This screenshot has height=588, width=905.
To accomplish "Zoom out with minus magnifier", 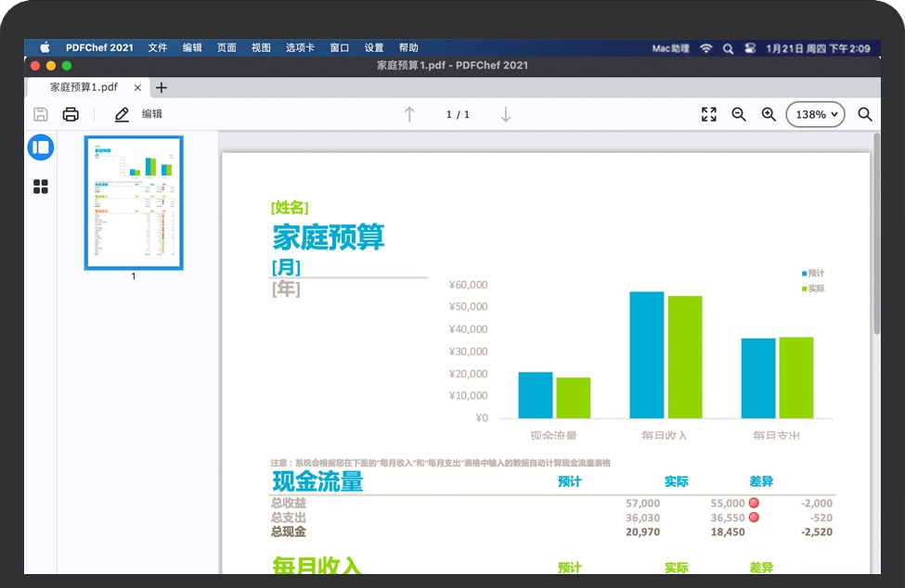I will 739,114.
